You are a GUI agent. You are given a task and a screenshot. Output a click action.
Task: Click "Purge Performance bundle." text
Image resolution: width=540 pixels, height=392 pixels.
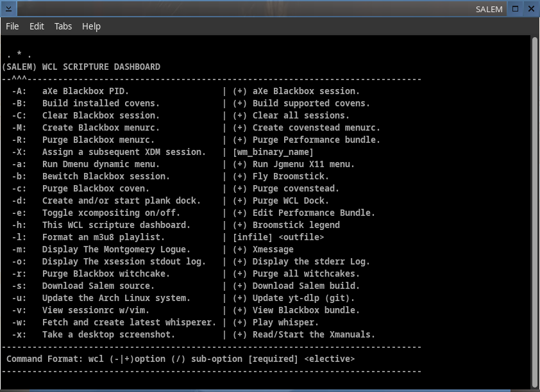point(316,140)
